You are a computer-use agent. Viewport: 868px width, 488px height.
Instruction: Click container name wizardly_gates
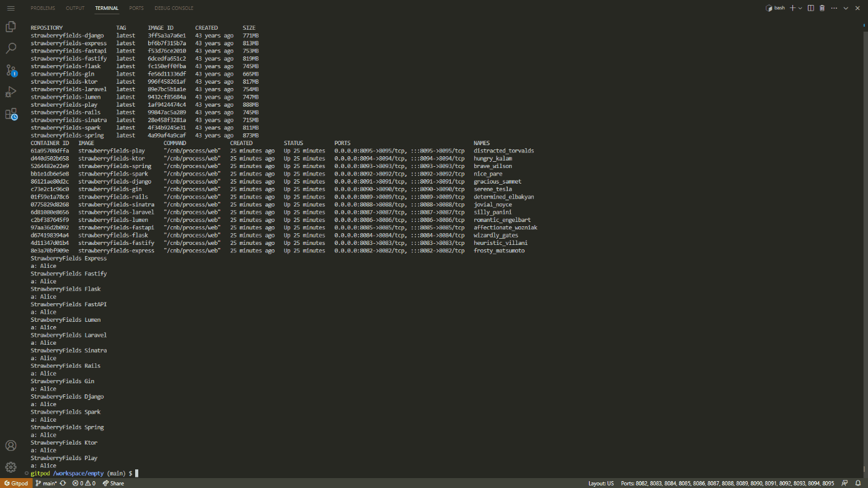click(496, 235)
